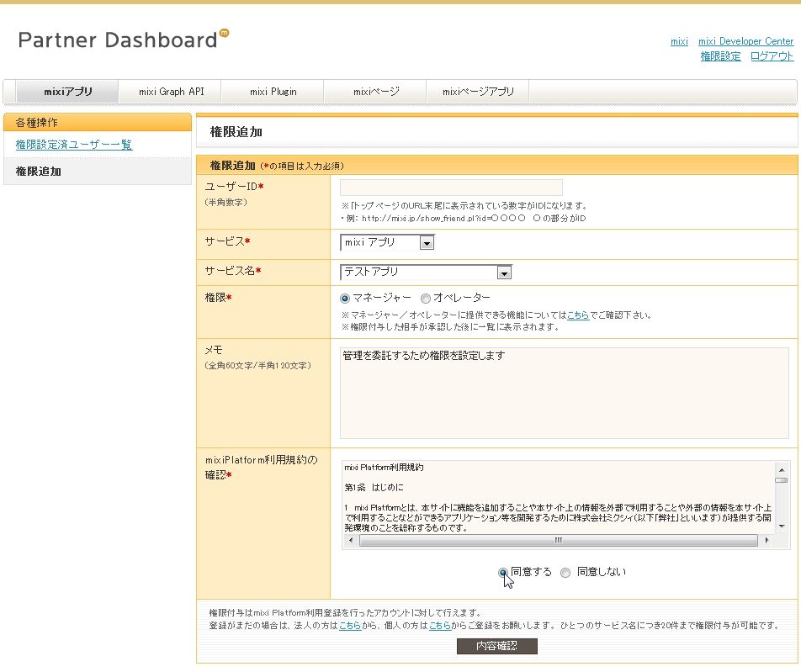The image size is (801, 672).
Task: Click こちら link for corporate registration
Action: click(349, 625)
